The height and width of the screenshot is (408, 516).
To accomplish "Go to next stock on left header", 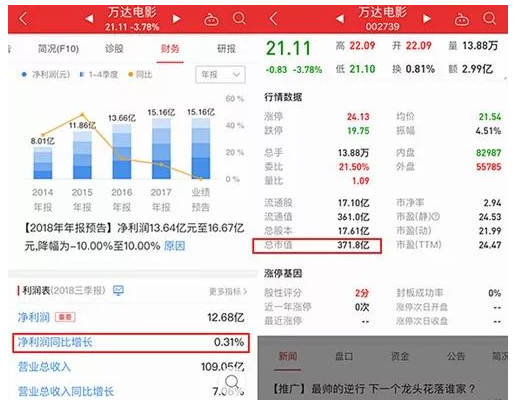I will 177,19.
